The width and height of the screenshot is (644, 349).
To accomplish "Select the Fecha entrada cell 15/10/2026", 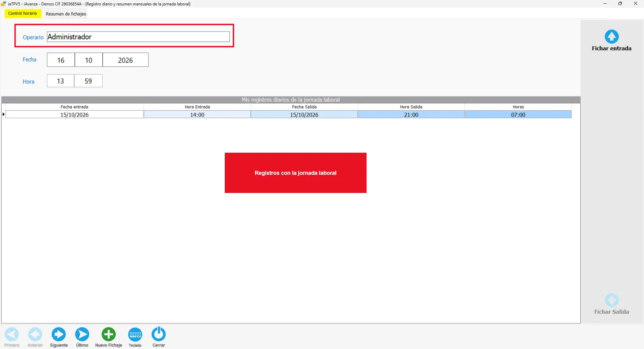I will click(75, 115).
